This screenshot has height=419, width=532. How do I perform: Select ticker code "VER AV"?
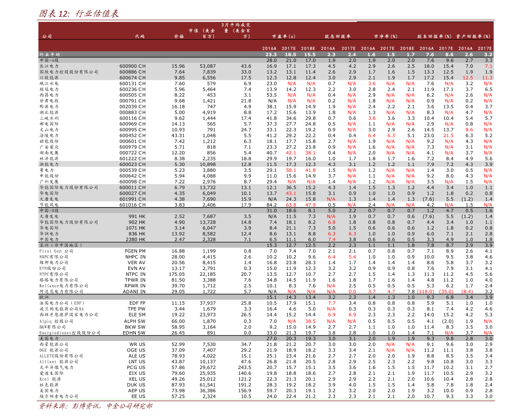click(x=137, y=263)
